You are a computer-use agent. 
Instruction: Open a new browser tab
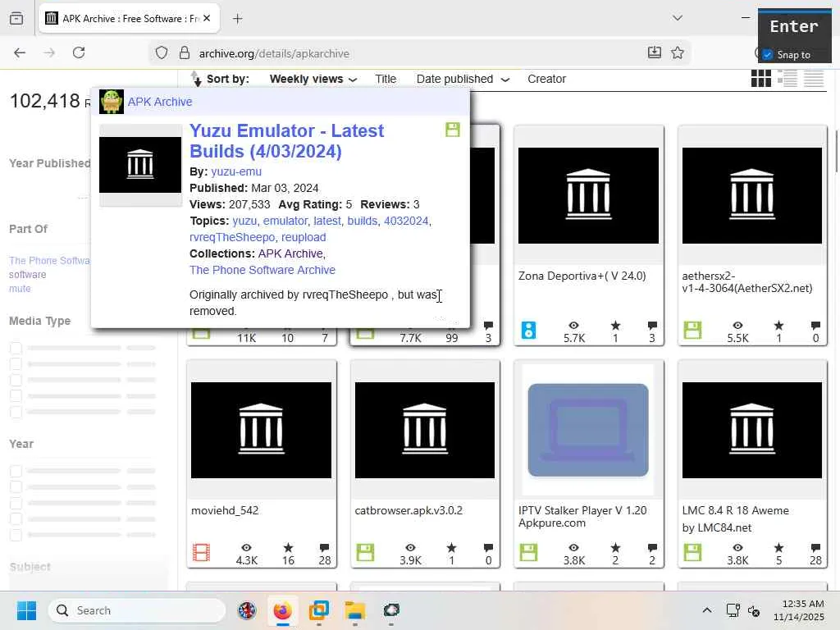pos(238,19)
